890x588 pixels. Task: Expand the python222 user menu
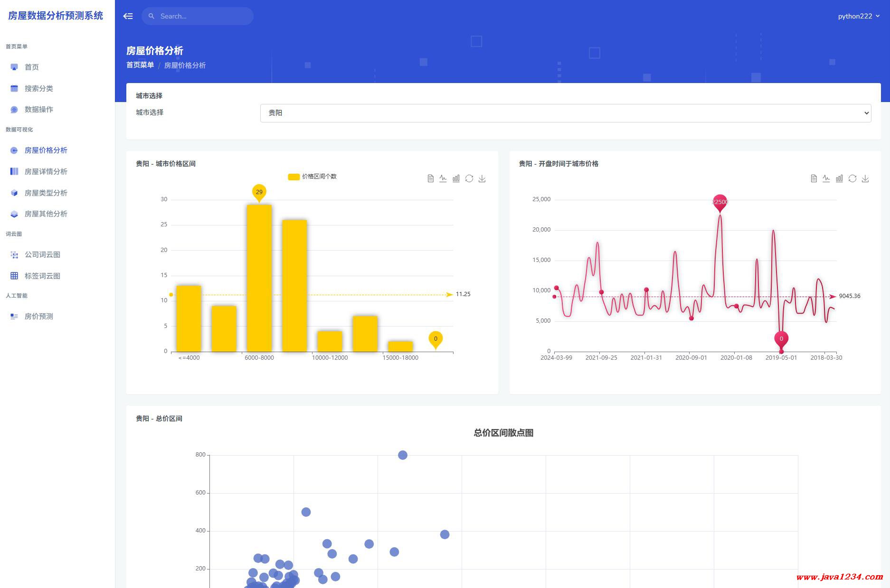(858, 16)
